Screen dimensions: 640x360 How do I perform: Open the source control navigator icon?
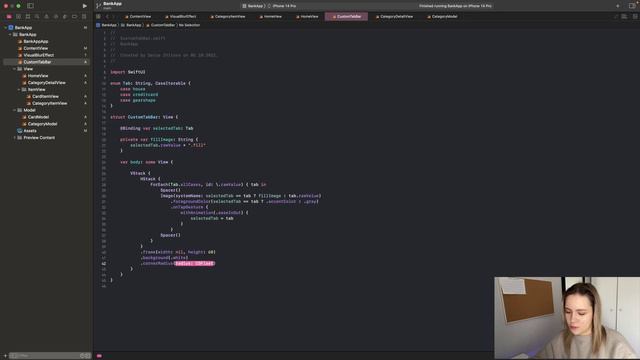(x=18, y=17)
